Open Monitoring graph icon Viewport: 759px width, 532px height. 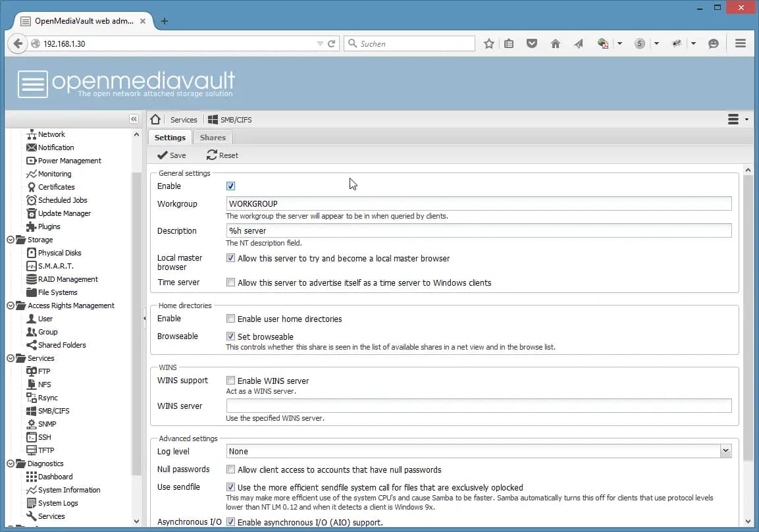pos(32,173)
